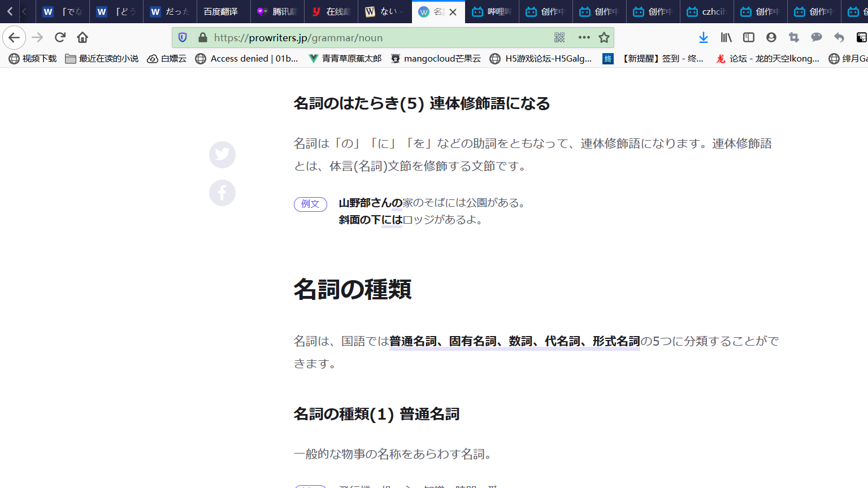Open the 【新提醒】签到 bookmark
Viewport: 868px width, 488px height.
click(653, 59)
